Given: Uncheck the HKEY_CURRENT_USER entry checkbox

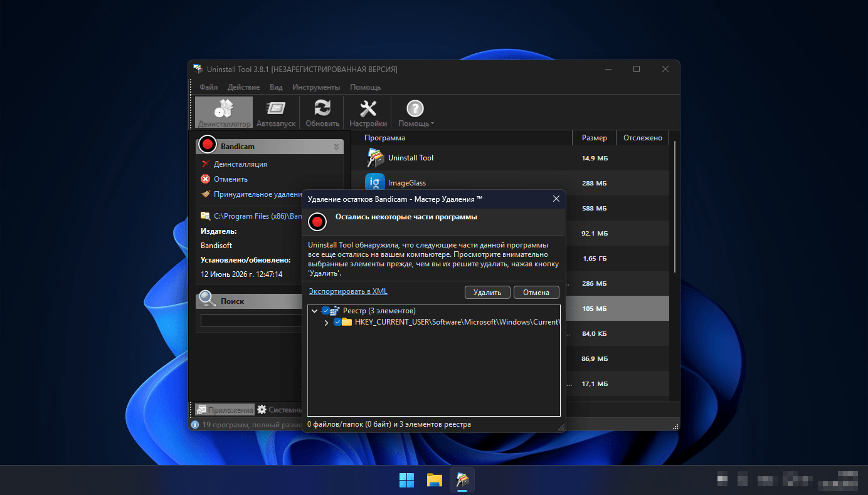Looking at the screenshot, I should [337, 322].
